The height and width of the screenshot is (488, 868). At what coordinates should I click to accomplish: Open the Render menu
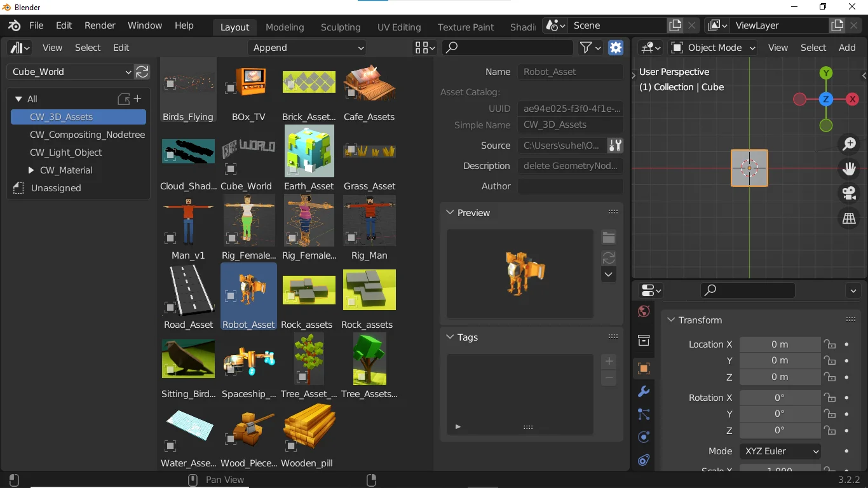tap(100, 25)
